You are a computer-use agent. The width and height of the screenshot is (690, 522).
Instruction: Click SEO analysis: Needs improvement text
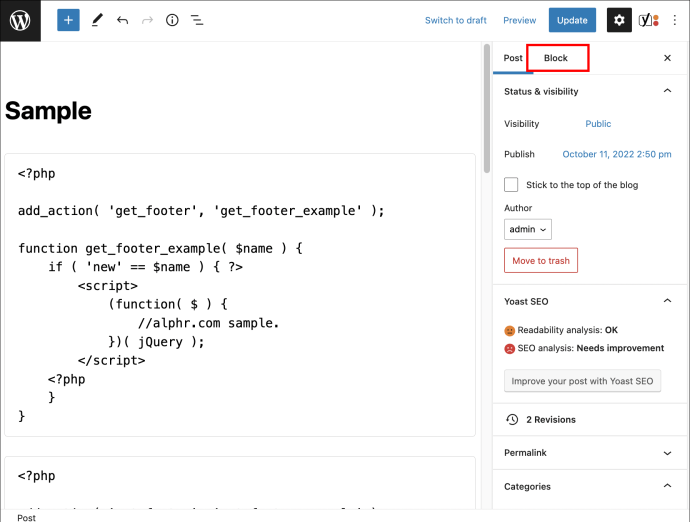(591, 348)
